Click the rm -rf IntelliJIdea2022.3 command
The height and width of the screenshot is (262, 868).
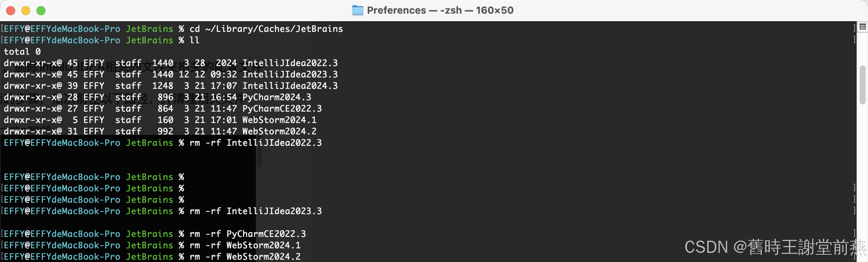(255, 143)
